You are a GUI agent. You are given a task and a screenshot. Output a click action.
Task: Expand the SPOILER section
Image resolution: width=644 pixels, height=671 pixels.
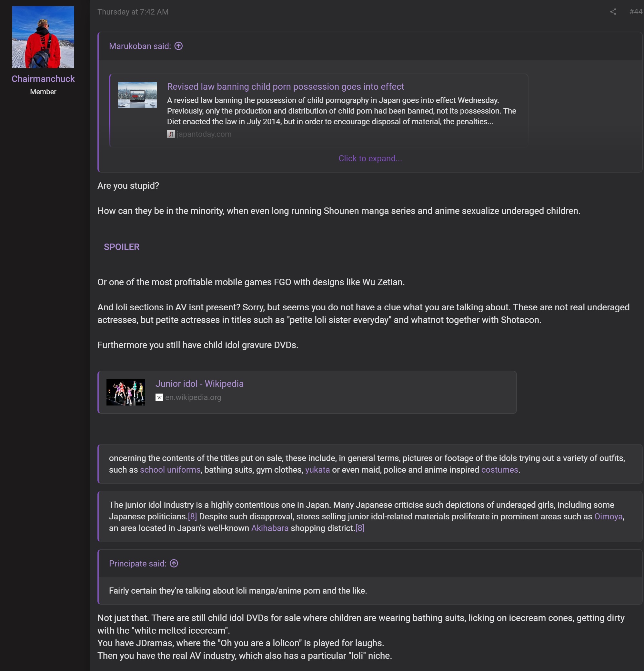[122, 247]
